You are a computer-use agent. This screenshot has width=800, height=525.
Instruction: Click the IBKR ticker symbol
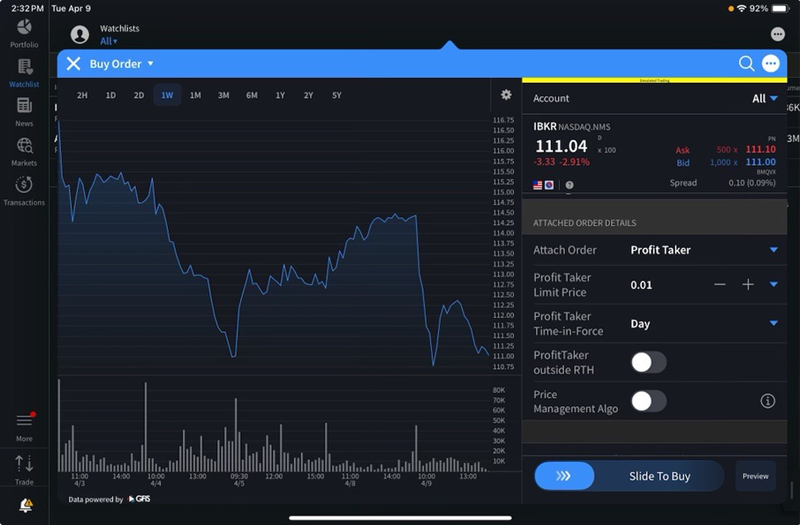coord(545,127)
